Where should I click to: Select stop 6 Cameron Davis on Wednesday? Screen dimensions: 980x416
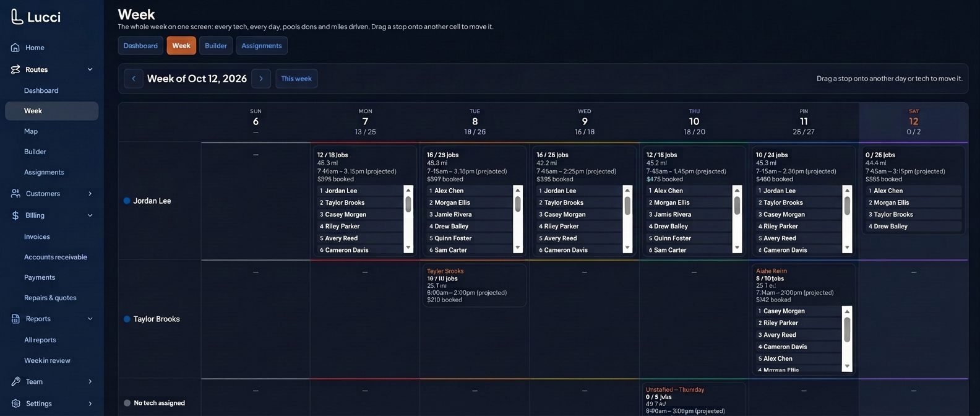[580, 250]
